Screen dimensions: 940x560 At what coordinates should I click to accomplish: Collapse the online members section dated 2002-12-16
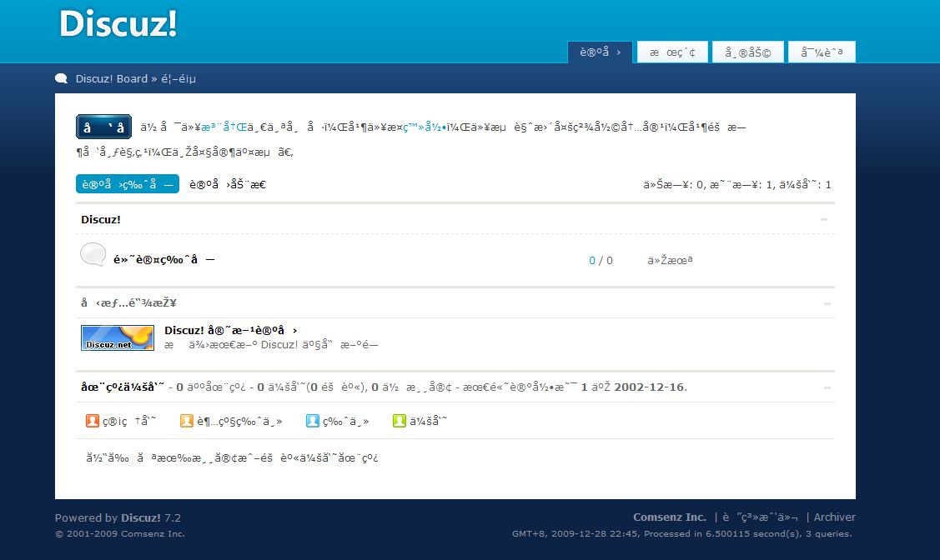[827, 387]
